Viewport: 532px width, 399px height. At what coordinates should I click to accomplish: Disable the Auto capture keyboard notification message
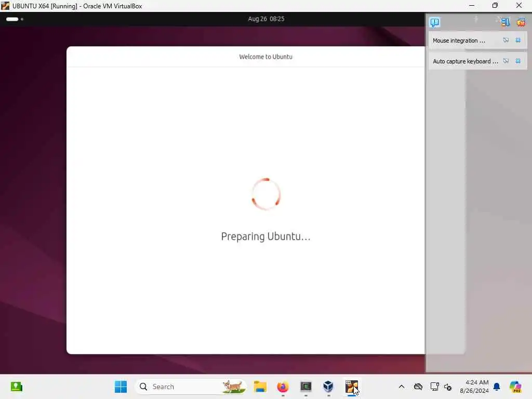[506, 61]
